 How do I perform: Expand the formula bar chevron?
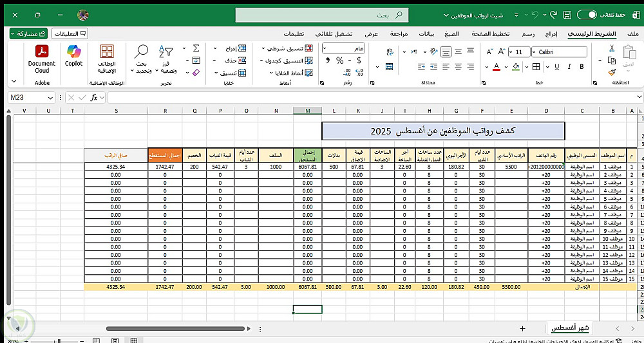click(x=639, y=97)
